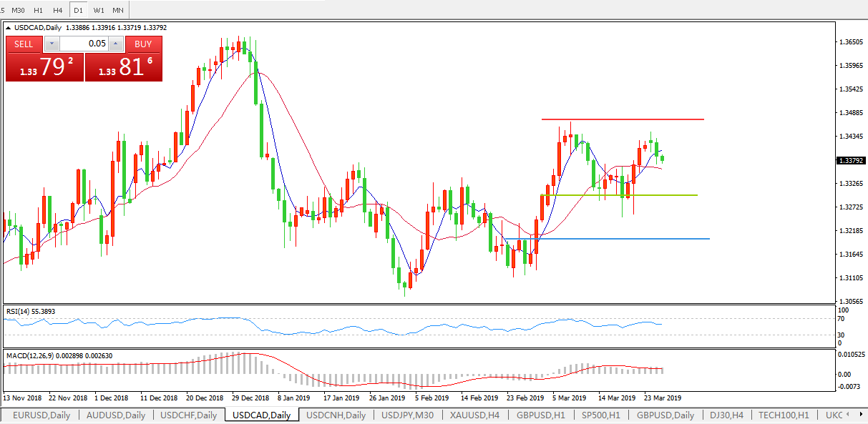Decrease trade volume with the down arrow
This screenshot has width=868, height=424.
[x=51, y=44]
